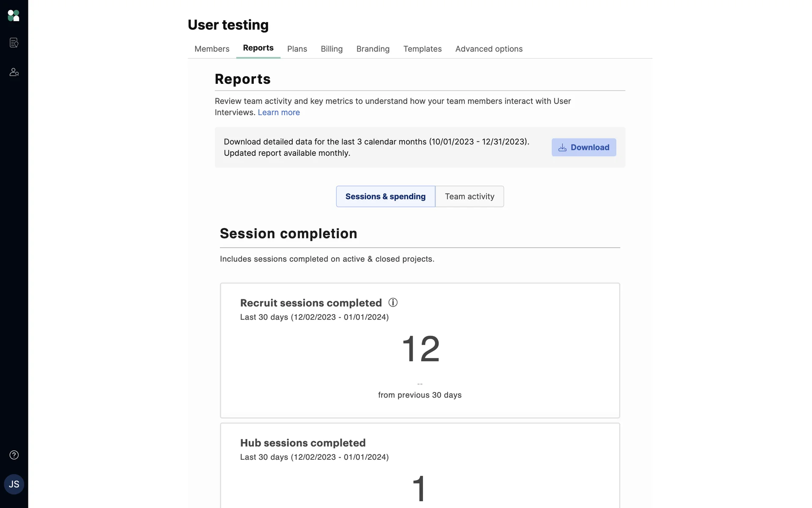Open the help question mark icon
This screenshot has height=508, width=812.
pyautogui.click(x=14, y=455)
